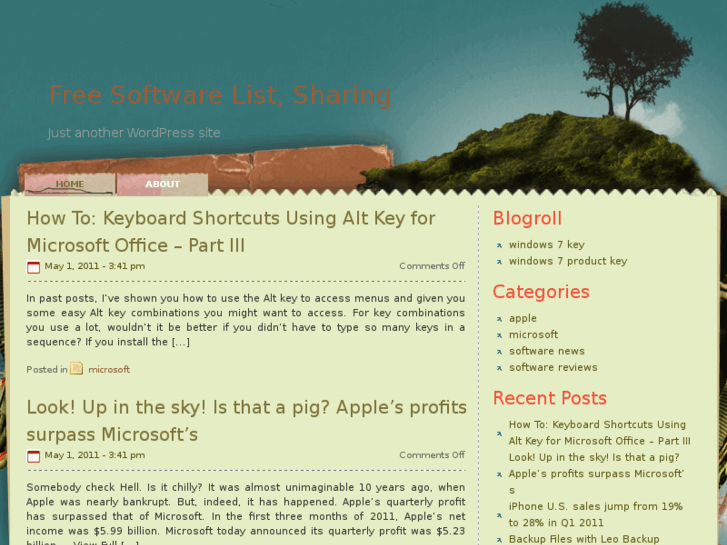Click the arrow bullet beside software reviews

[499, 368]
